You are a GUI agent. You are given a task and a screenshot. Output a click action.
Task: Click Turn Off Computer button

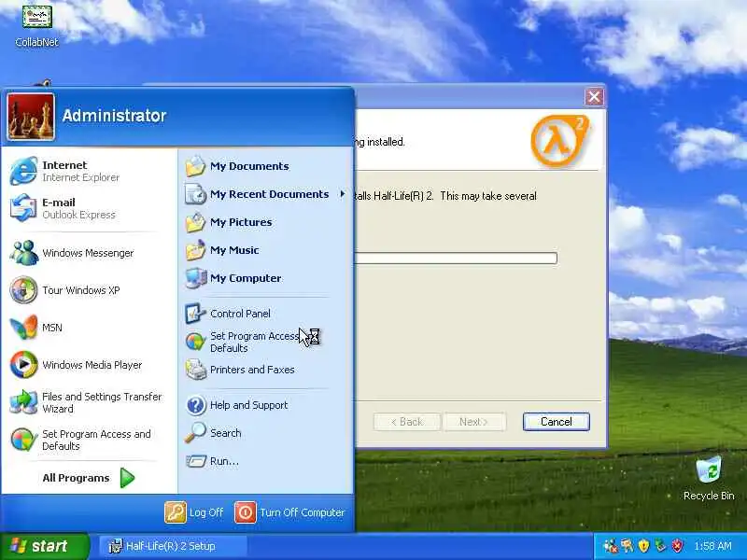pyautogui.click(x=289, y=512)
